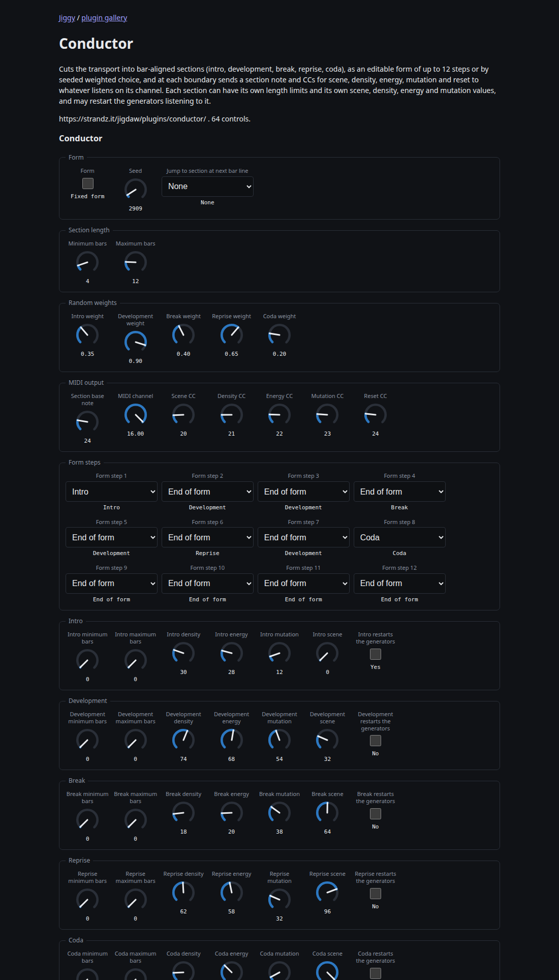Click the Intro energy knob
Image resolution: width=559 pixels, height=980 pixels.
(232, 653)
